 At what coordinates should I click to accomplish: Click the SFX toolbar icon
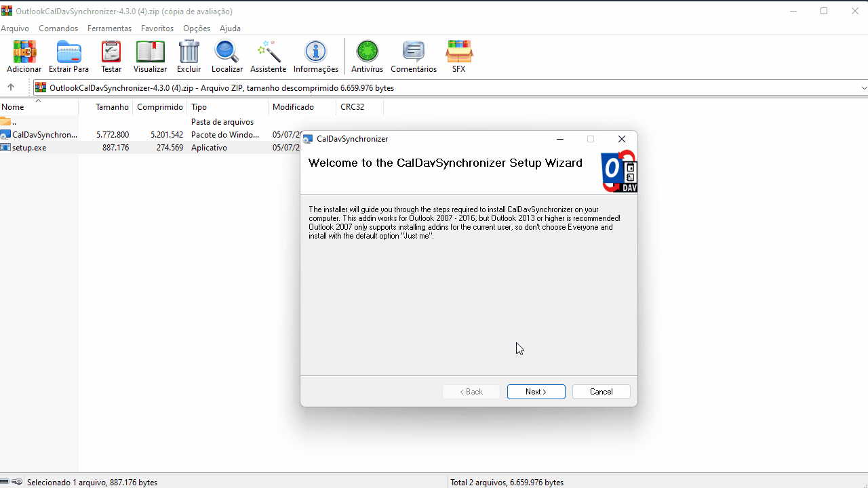459,52
